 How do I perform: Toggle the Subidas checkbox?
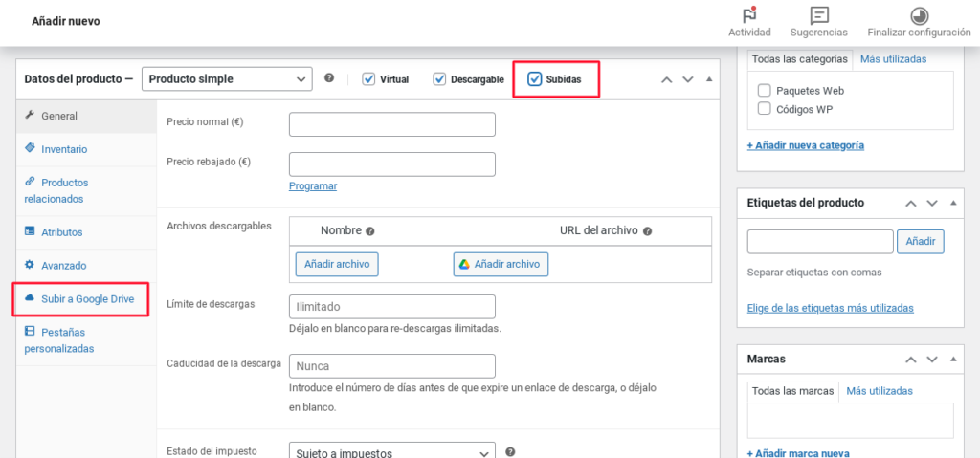pos(534,79)
